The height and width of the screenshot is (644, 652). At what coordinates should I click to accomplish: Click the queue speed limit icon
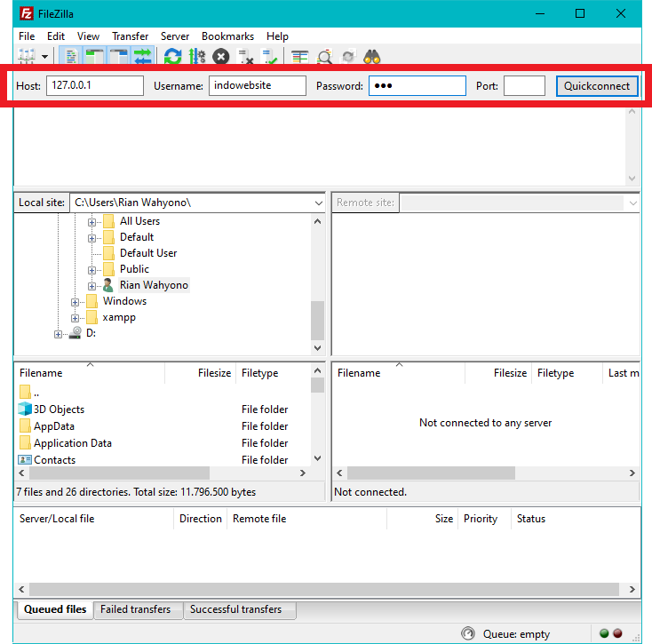tap(468, 633)
